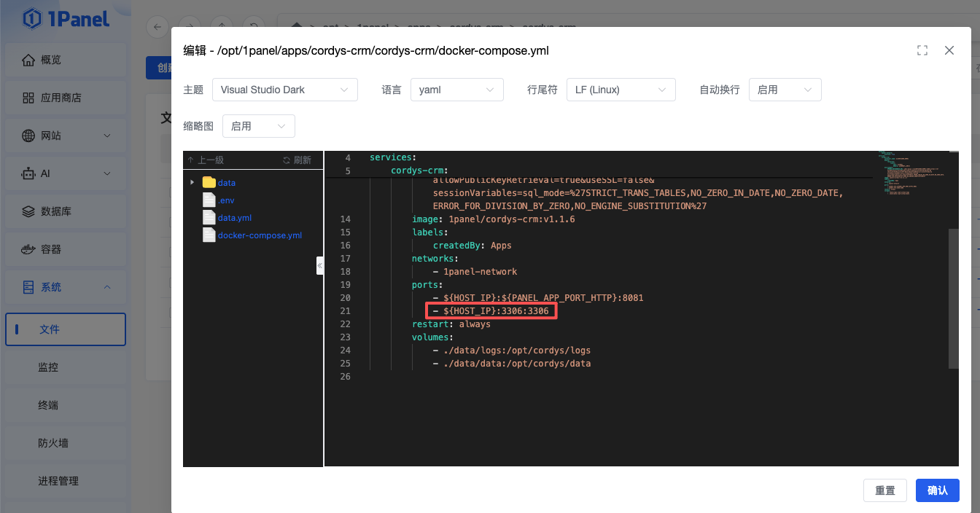Viewport: 980px width, 513px height.
Task: Click the 'createdBy: Apps' line
Action: (472, 246)
